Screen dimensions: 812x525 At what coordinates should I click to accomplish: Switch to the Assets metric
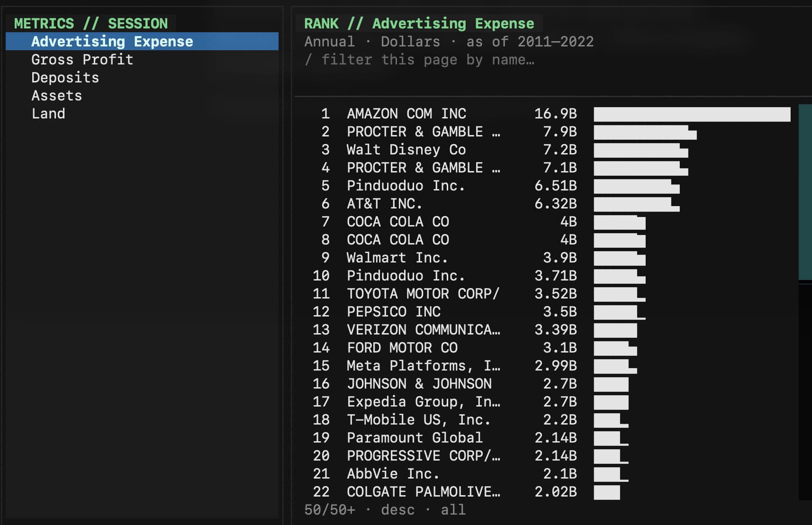click(x=142, y=95)
